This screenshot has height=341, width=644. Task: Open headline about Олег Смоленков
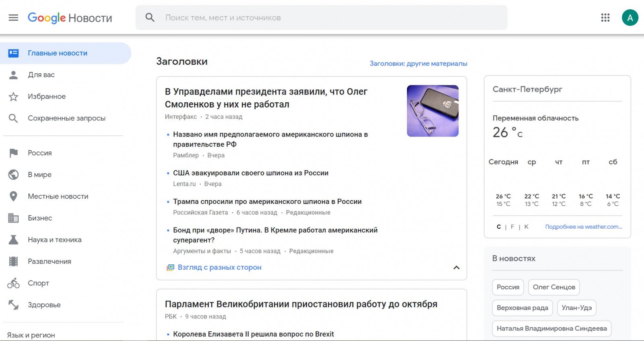[x=266, y=98]
